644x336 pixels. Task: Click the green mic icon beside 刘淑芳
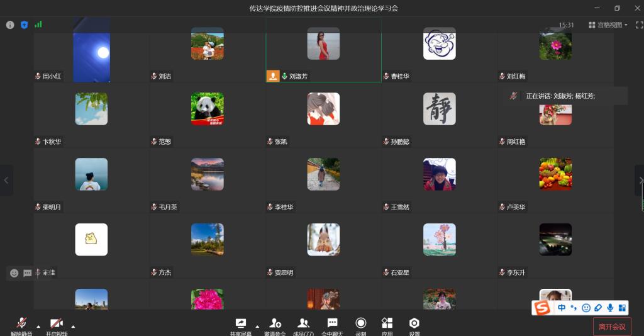pyautogui.click(x=284, y=76)
